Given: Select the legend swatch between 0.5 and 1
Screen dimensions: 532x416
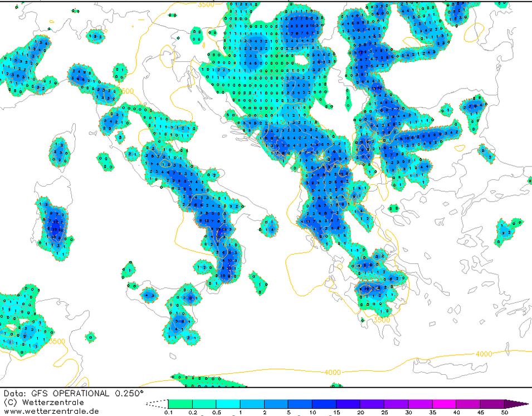Looking at the screenshot, I should click(x=228, y=404).
